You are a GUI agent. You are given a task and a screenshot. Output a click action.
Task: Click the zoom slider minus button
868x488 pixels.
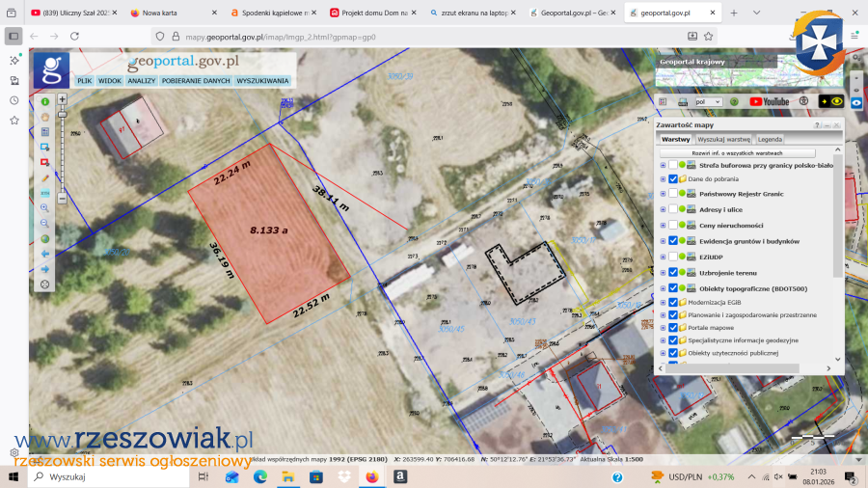click(x=62, y=199)
